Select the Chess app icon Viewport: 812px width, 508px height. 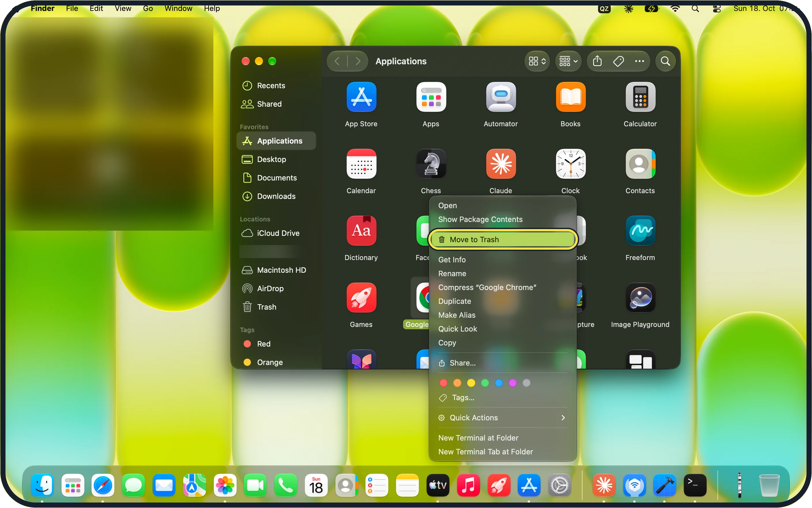(x=431, y=164)
